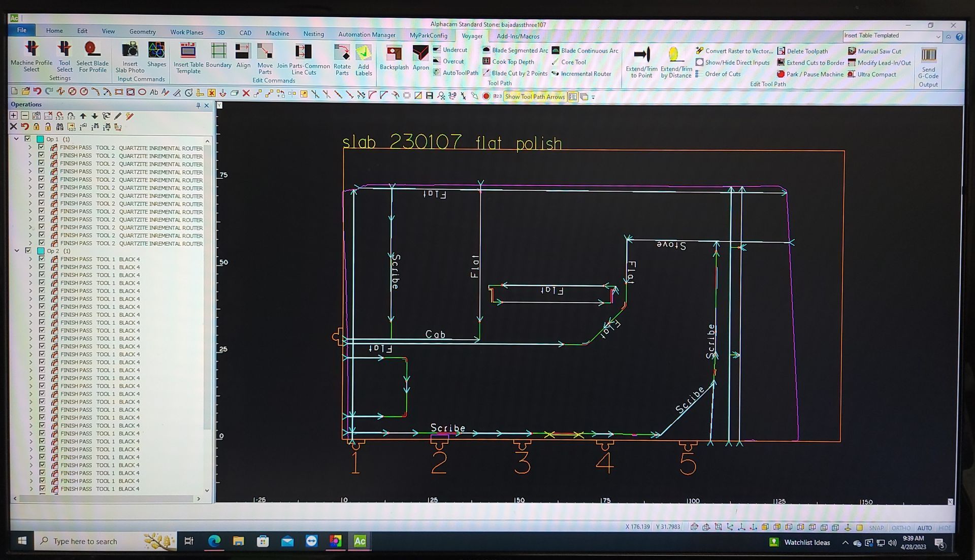Image resolution: width=975 pixels, height=560 pixels.
Task: Open the Insert Table Templated dropdown
Action: 937,36
